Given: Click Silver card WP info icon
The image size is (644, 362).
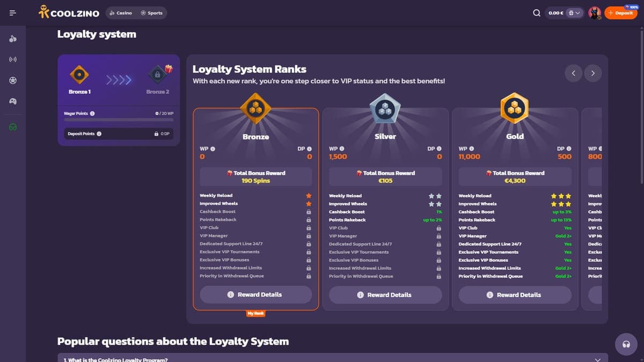Looking at the screenshot, I should click(x=342, y=149).
